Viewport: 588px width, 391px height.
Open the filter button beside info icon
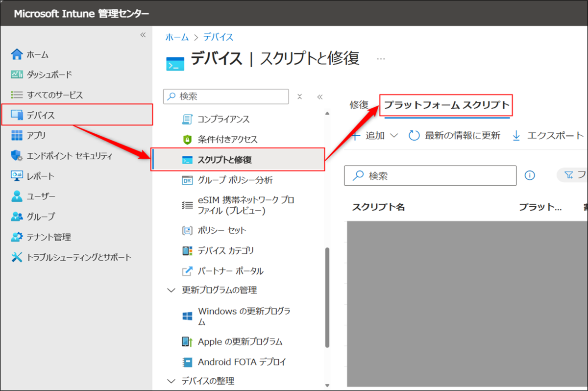(x=572, y=175)
